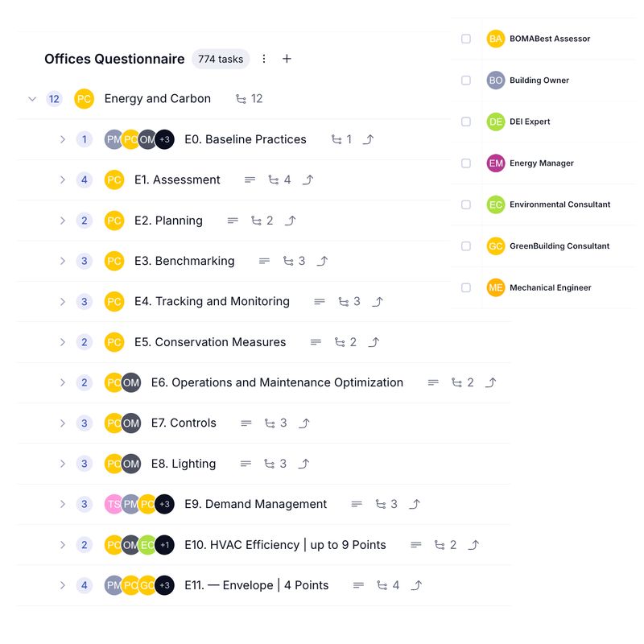This screenshot has height=644, width=644.
Task: Select the Mechanical Engineer checkbox
Action: point(466,287)
